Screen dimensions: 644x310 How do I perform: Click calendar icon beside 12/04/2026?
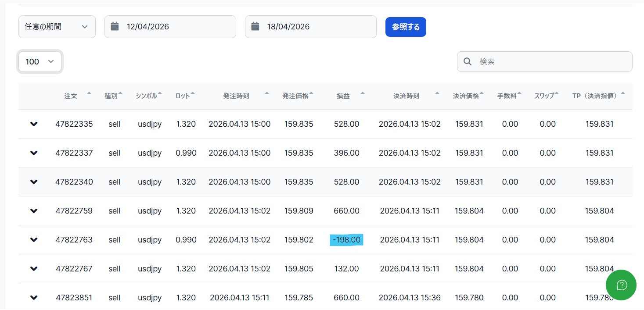click(x=115, y=26)
